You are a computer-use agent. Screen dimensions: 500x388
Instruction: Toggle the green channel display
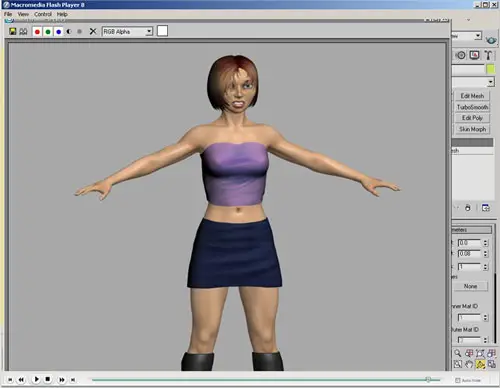[x=48, y=32]
